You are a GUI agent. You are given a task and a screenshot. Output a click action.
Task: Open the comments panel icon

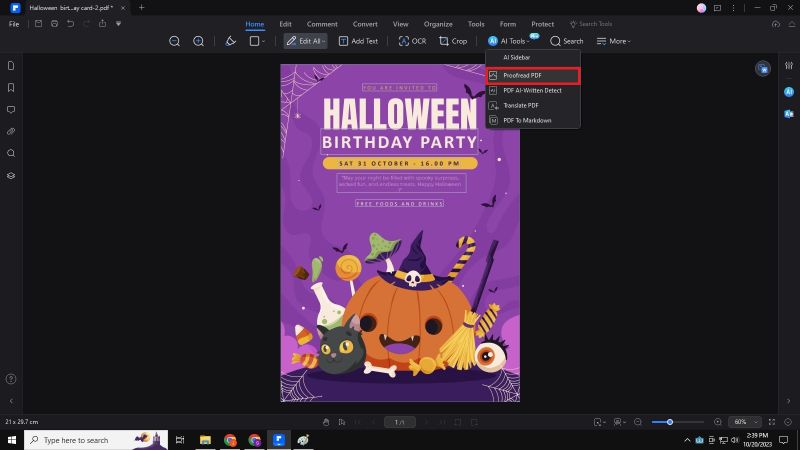(x=11, y=110)
